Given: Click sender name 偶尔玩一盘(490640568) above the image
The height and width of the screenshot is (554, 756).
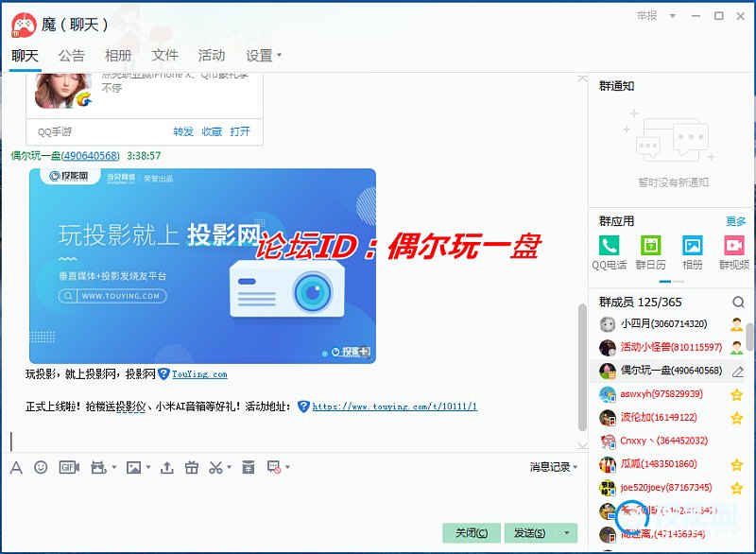Looking at the screenshot, I should pos(65,156).
